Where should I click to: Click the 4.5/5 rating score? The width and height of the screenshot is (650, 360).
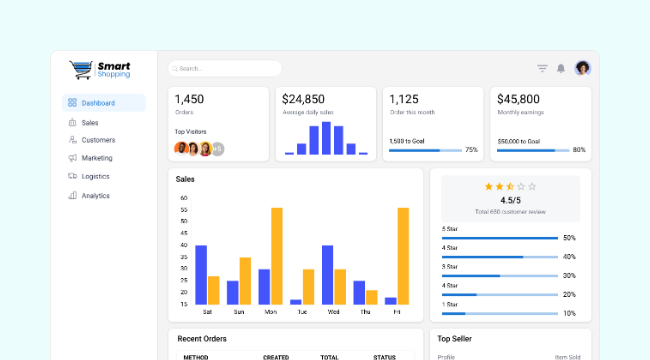point(510,200)
